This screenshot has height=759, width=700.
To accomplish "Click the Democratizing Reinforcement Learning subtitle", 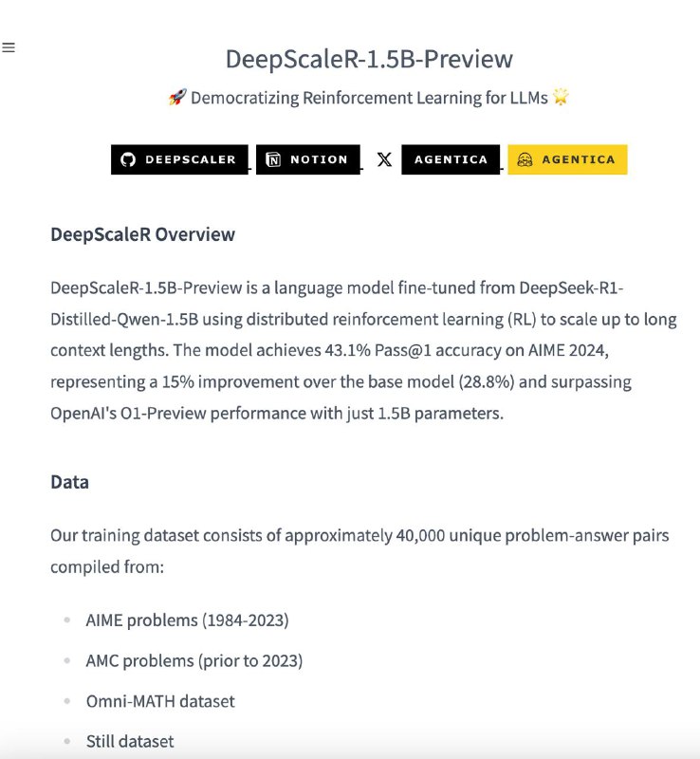I will pos(369,98).
